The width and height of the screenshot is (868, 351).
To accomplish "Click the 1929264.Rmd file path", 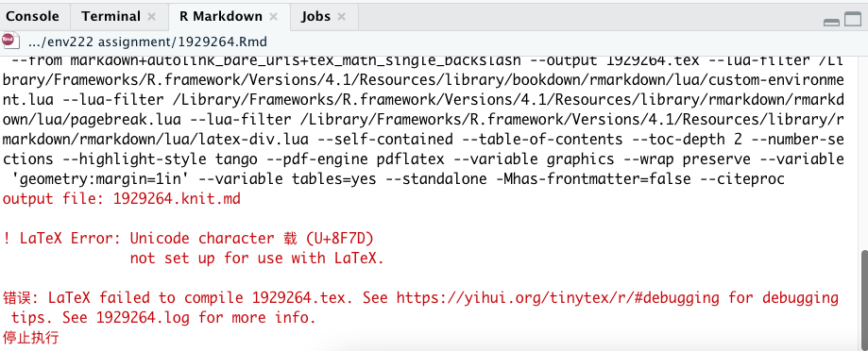I will [x=146, y=42].
